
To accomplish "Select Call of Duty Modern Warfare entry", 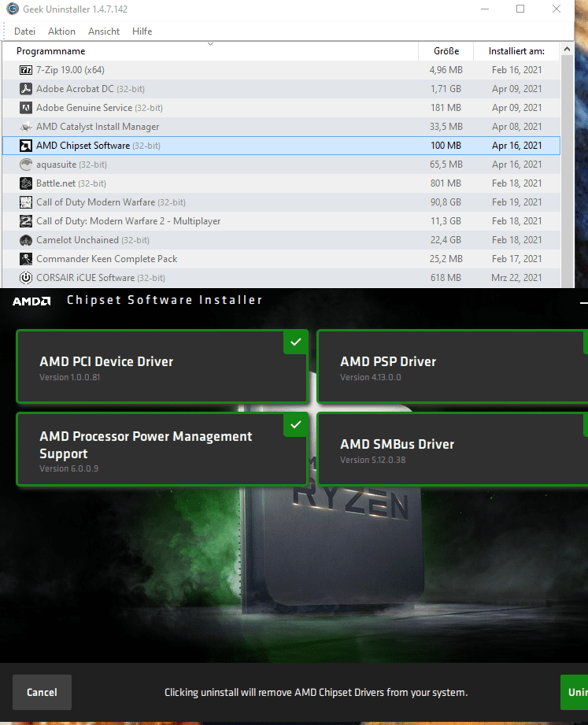I will [x=281, y=202].
